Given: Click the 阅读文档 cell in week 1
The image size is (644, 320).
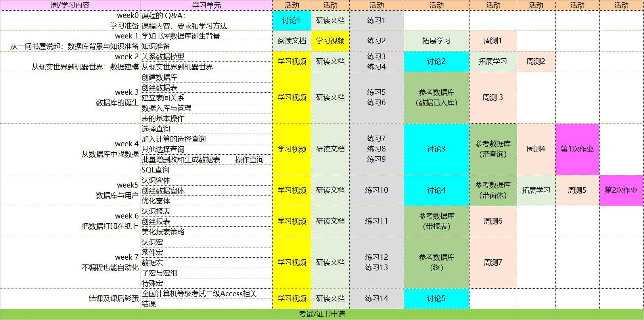Looking at the screenshot, I should coord(291,41).
